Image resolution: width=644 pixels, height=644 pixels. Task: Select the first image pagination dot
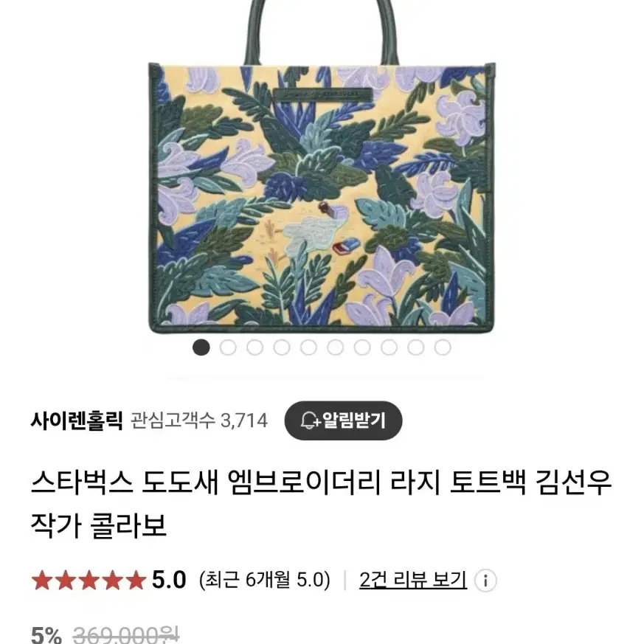tap(201, 347)
